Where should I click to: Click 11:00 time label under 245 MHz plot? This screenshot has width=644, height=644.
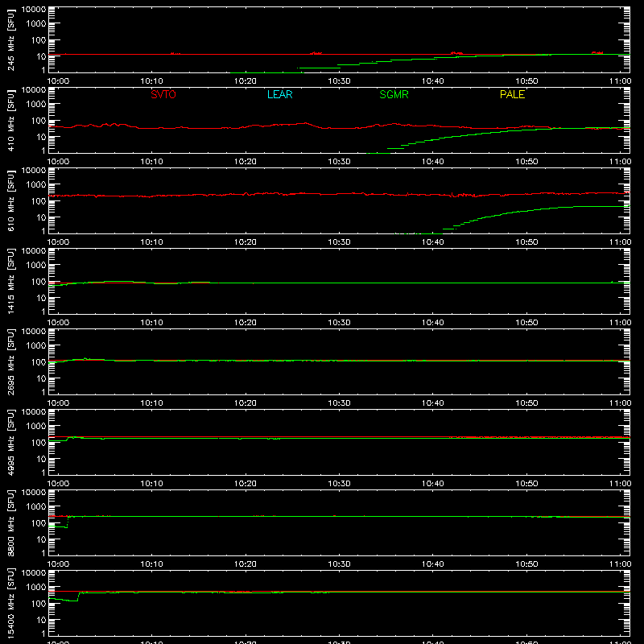click(x=620, y=81)
